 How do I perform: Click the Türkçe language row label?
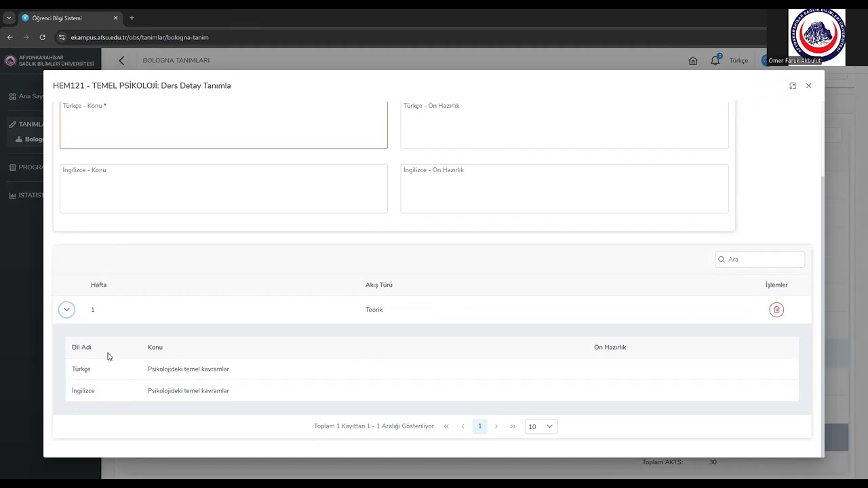(81, 369)
